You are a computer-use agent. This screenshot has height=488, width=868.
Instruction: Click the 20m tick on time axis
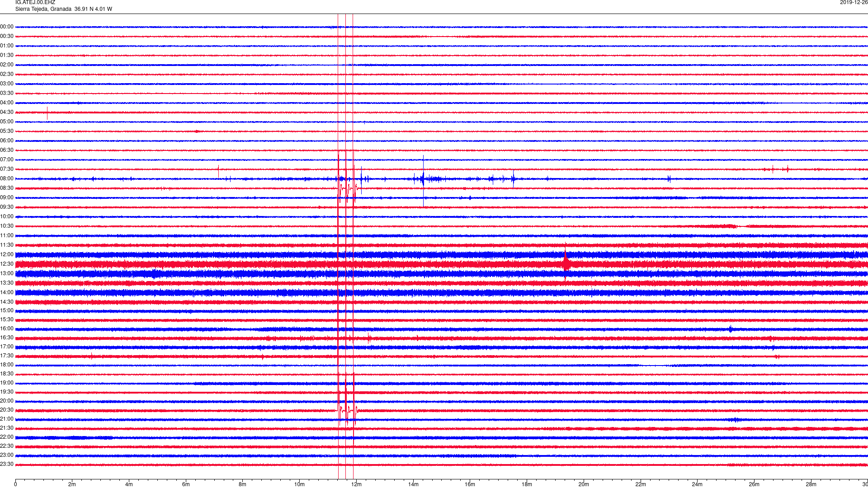(x=584, y=484)
